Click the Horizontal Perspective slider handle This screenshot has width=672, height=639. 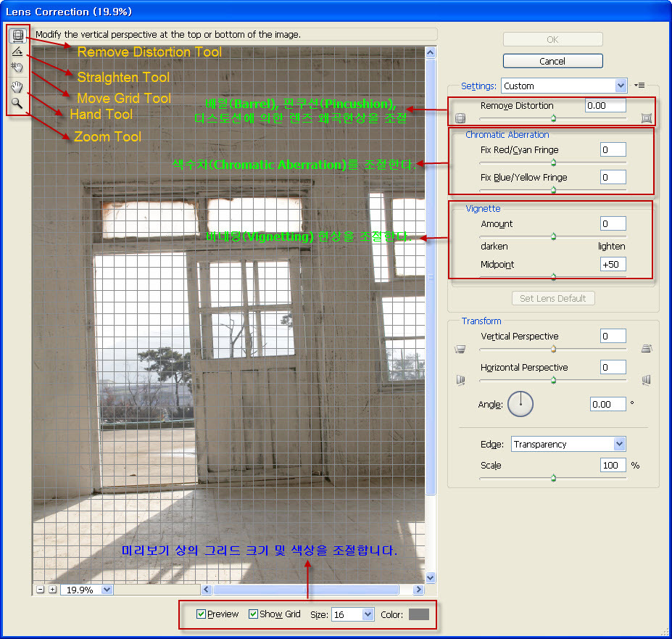(553, 380)
